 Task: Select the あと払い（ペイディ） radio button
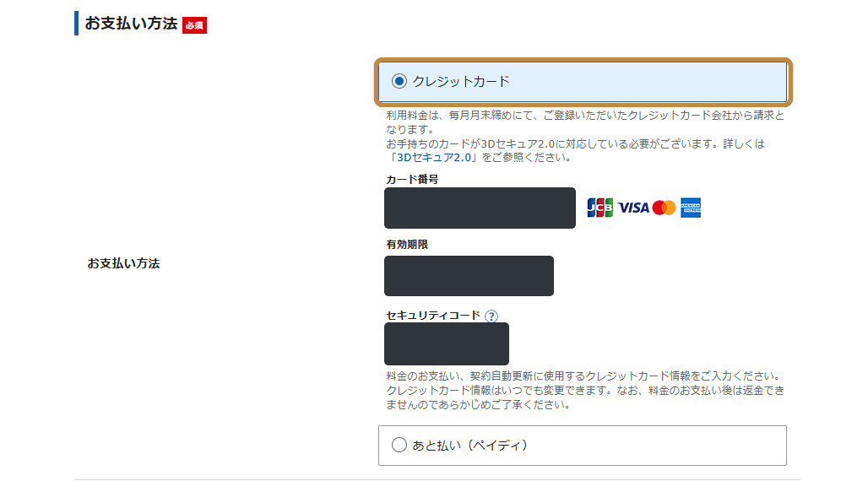(399, 445)
